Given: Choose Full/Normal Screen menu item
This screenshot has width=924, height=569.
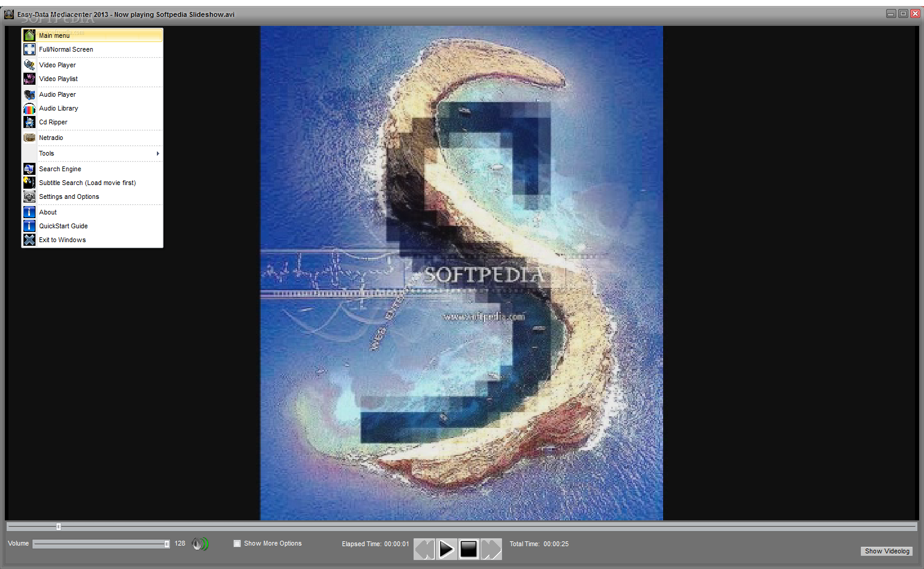Looking at the screenshot, I should tap(93, 49).
